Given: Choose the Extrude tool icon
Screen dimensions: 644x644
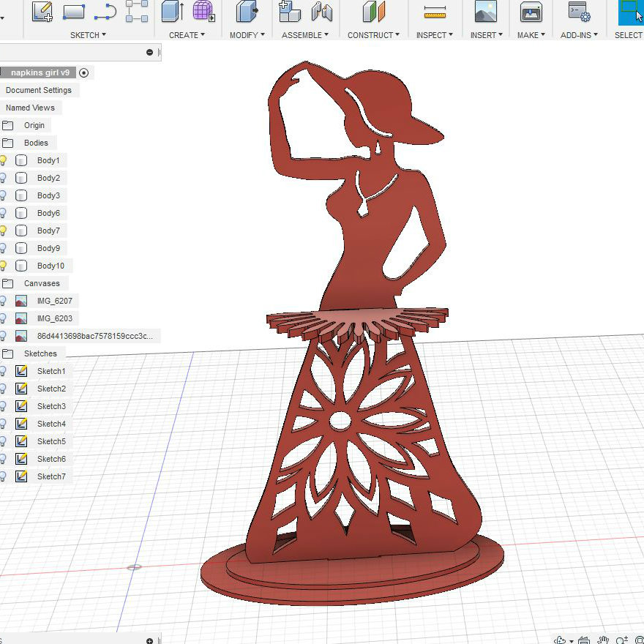Looking at the screenshot, I should click(172, 11).
